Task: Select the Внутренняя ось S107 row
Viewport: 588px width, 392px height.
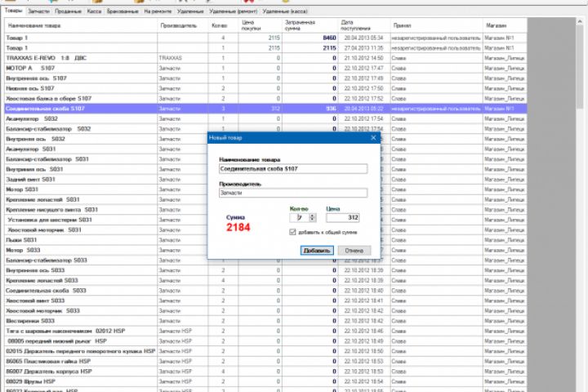Action: click(x=265, y=78)
